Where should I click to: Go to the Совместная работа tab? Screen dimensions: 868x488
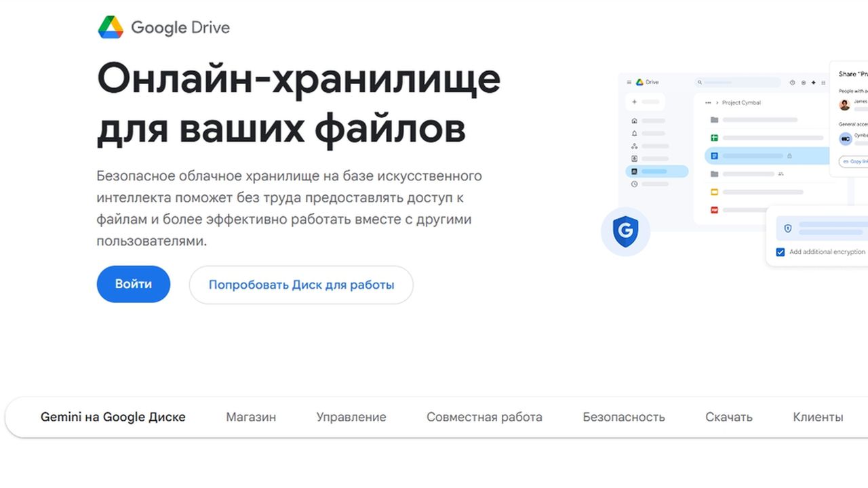click(x=484, y=417)
